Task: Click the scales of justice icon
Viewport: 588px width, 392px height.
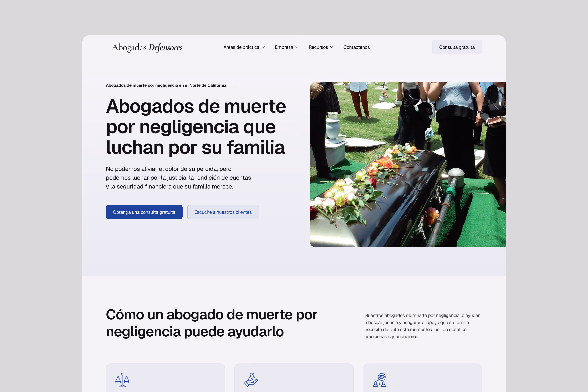Action: click(122, 380)
